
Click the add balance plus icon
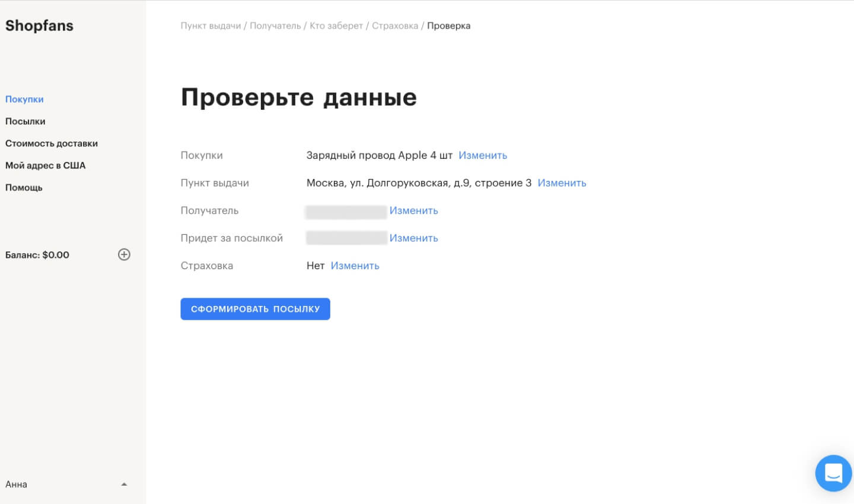(x=124, y=254)
